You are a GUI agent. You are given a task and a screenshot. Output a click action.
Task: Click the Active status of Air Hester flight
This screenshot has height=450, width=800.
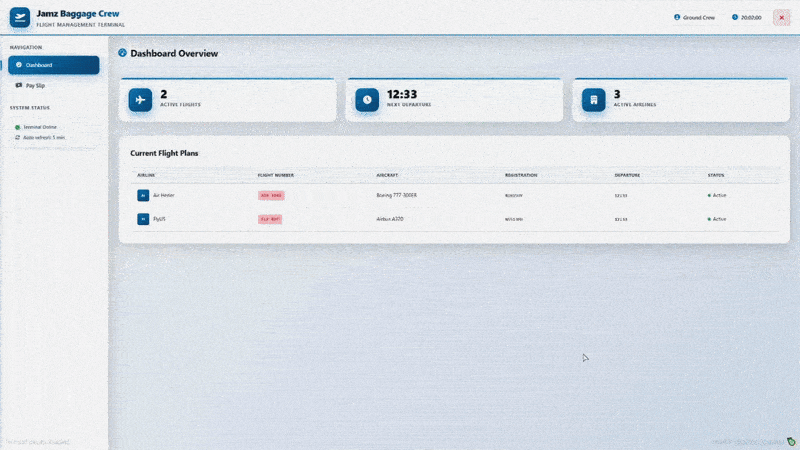[x=717, y=195]
